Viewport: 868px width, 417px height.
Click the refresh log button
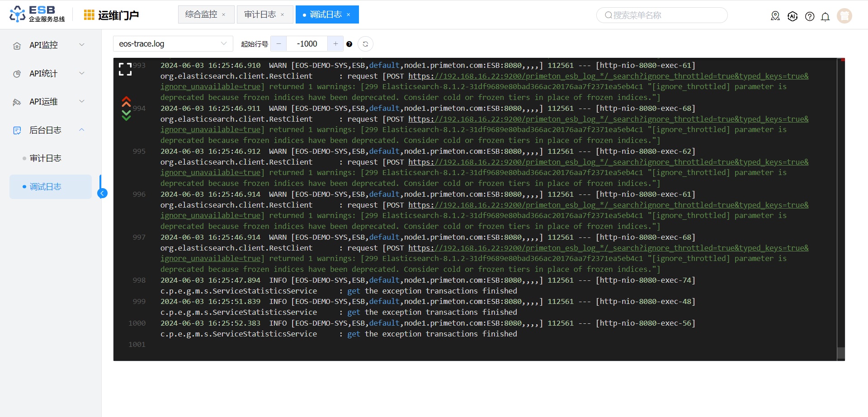(x=365, y=44)
